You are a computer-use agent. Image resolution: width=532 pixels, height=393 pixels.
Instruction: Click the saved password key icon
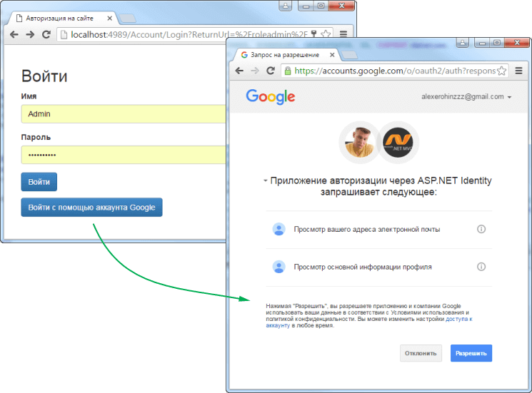click(x=313, y=34)
